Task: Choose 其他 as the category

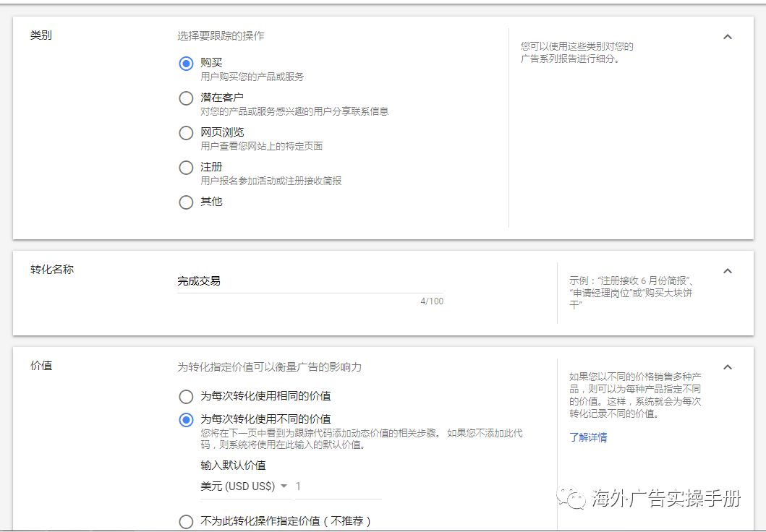Action: click(x=186, y=202)
